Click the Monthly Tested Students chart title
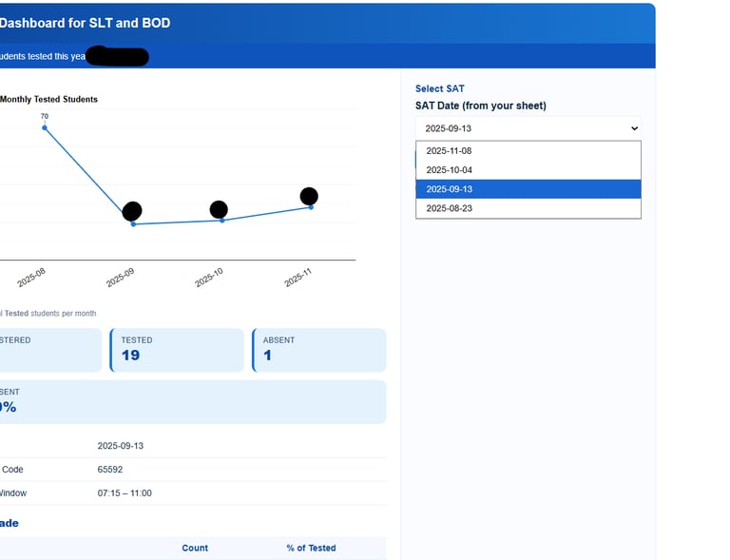The width and height of the screenshot is (730, 560). 48,99
